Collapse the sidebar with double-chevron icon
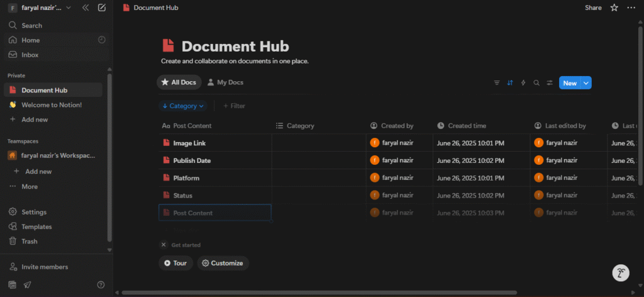 pyautogui.click(x=86, y=8)
